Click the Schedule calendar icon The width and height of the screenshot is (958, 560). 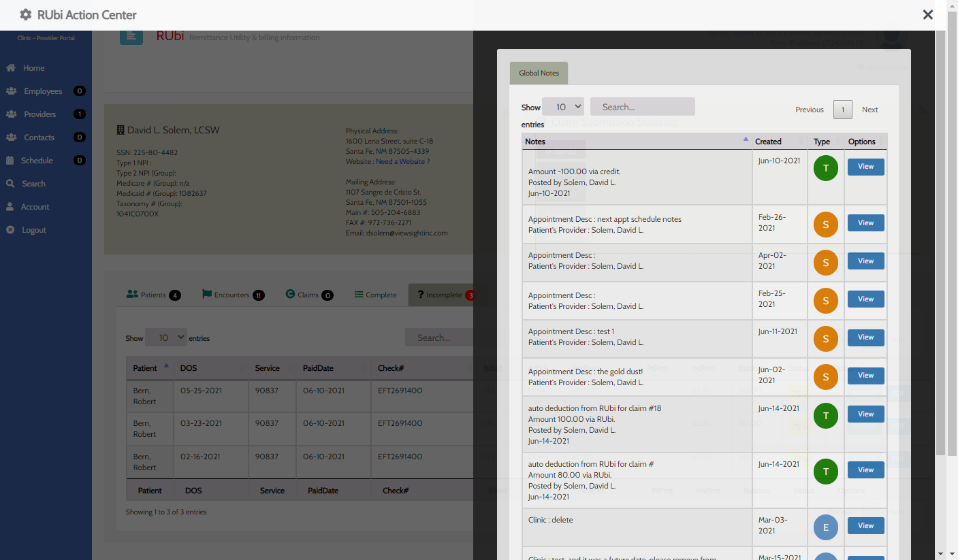click(10, 161)
